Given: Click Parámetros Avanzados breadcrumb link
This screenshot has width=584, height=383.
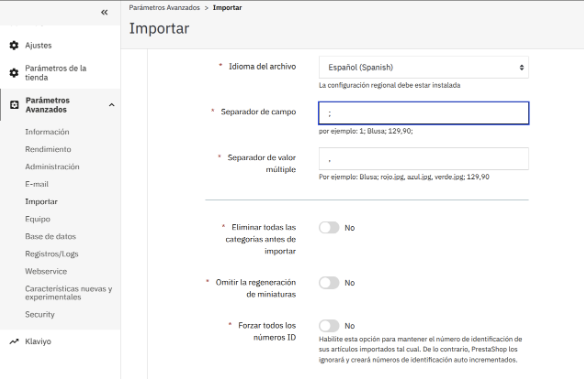Looking at the screenshot, I should 164,7.
